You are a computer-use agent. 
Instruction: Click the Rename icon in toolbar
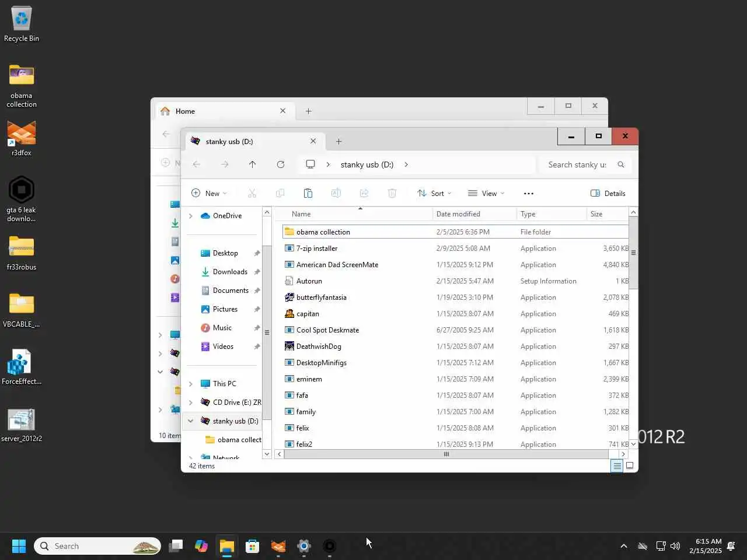tap(336, 193)
